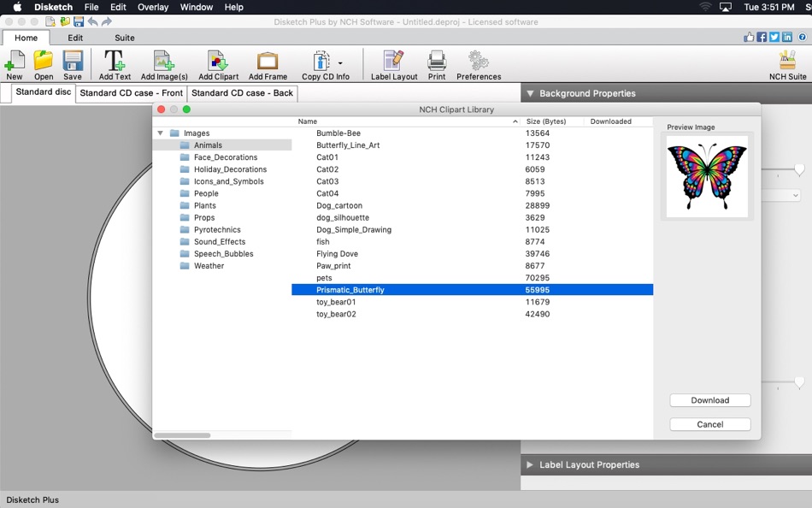
Task: Select the toy_bear02 clipart row
Action: click(x=473, y=314)
